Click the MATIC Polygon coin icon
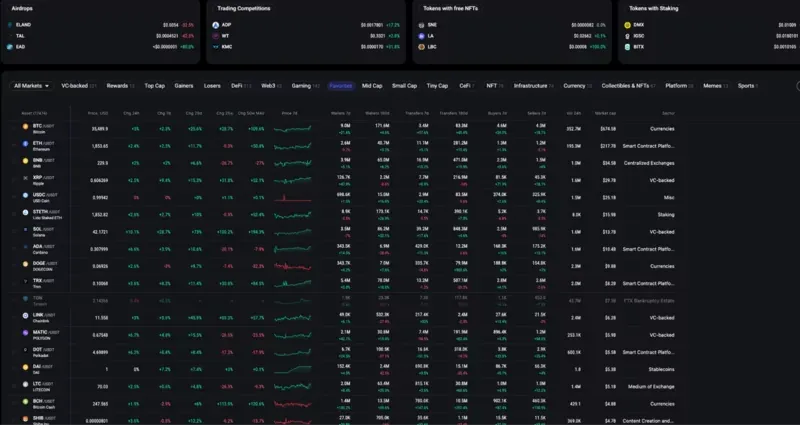800x425 pixels. click(26, 333)
